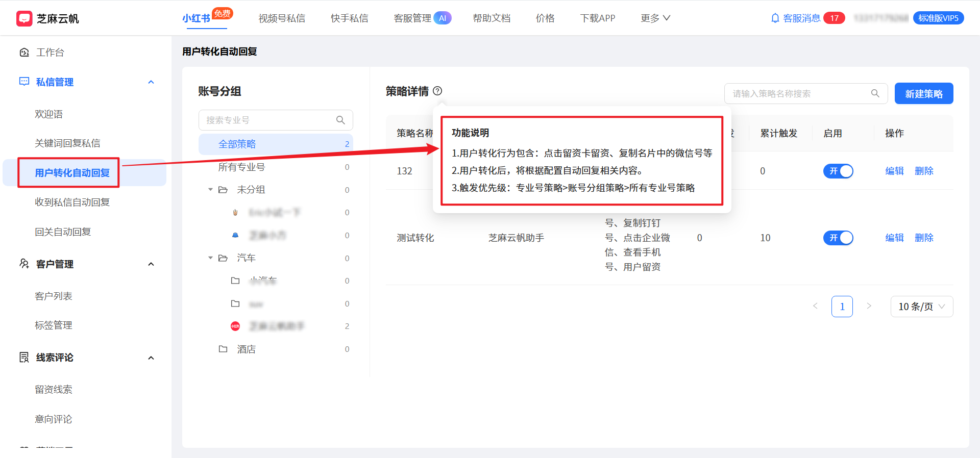Click the 汽车 folder icon
Screen dimensions: 980x458
[223, 258]
